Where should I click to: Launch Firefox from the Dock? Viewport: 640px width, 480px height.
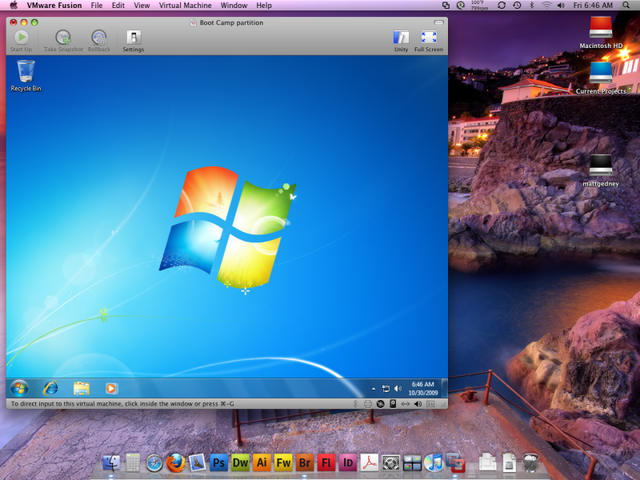tap(176, 463)
